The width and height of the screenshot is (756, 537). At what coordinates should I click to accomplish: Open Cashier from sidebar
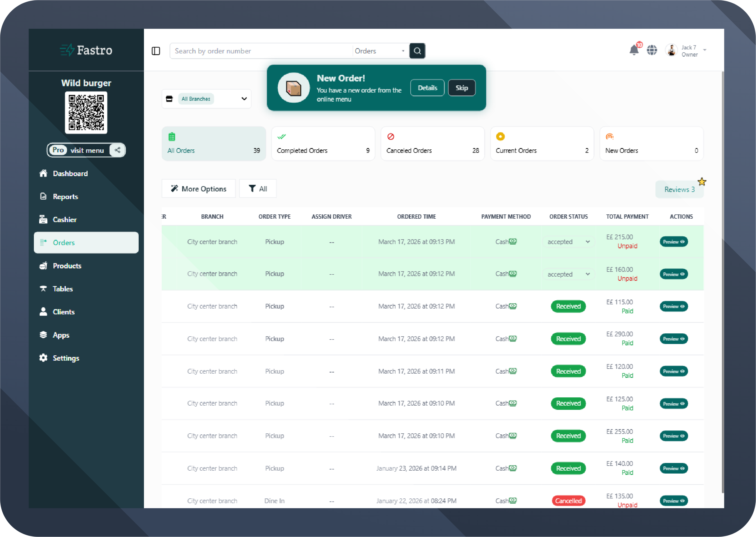86,219
